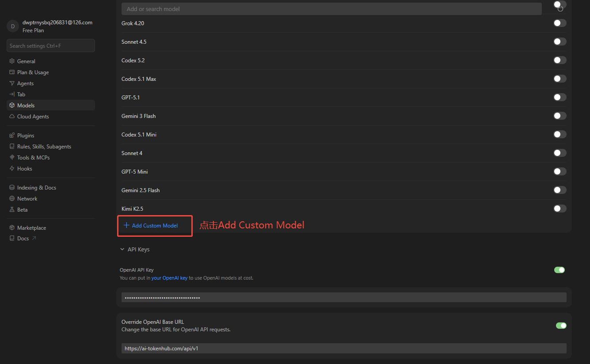
Task: Click the 'Codex 5.2' model name
Action: pyautogui.click(x=133, y=61)
